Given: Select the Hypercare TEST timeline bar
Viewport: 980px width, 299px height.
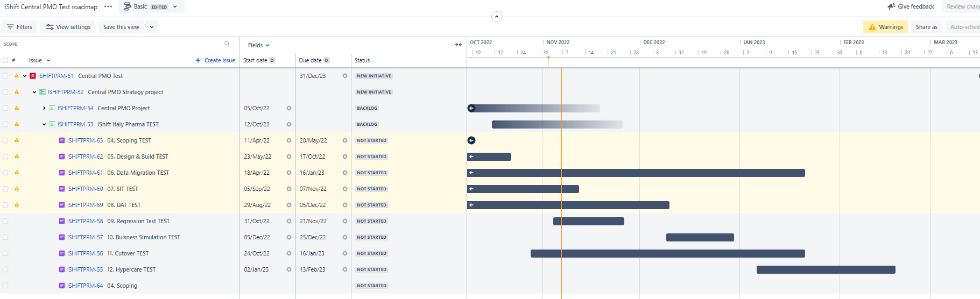Looking at the screenshot, I should pos(826,269).
